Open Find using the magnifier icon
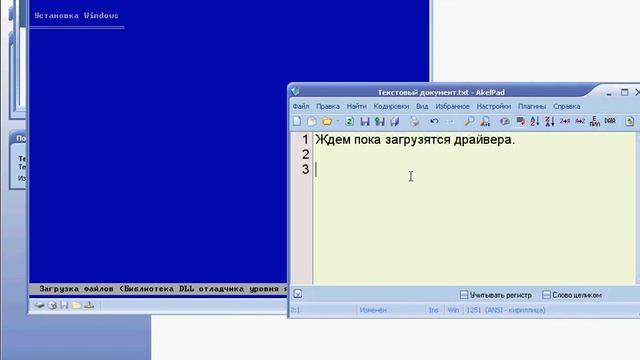The width and height of the screenshot is (640, 360). point(469,121)
